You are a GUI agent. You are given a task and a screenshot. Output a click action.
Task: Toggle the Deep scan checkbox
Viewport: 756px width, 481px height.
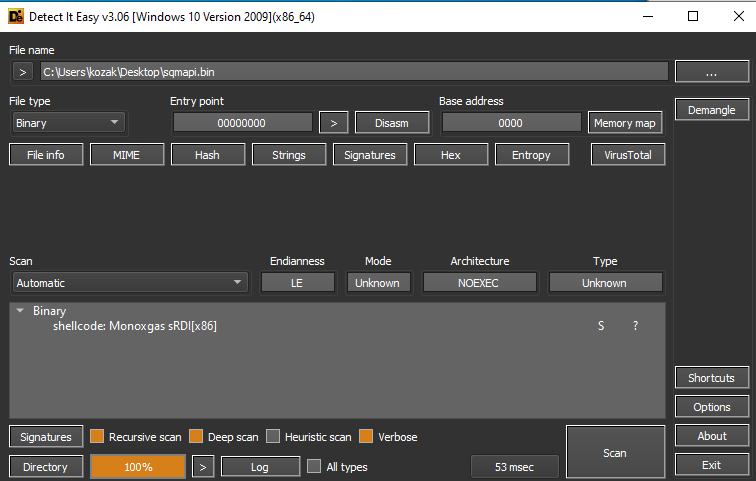196,437
